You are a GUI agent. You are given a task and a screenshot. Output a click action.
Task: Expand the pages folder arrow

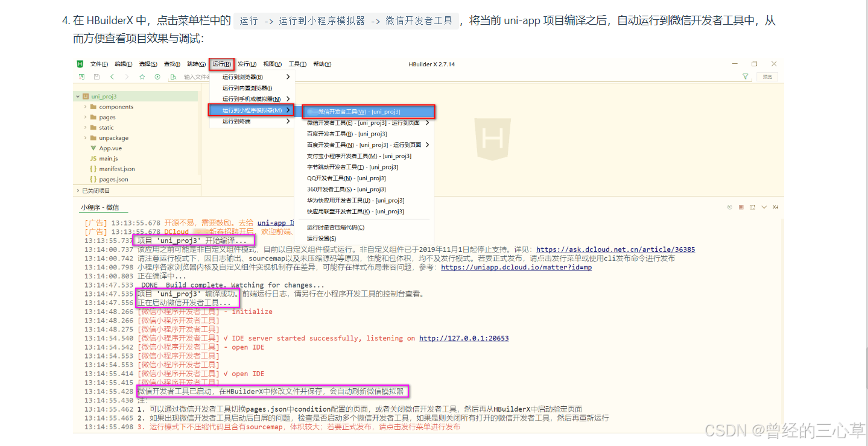(x=86, y=117)
